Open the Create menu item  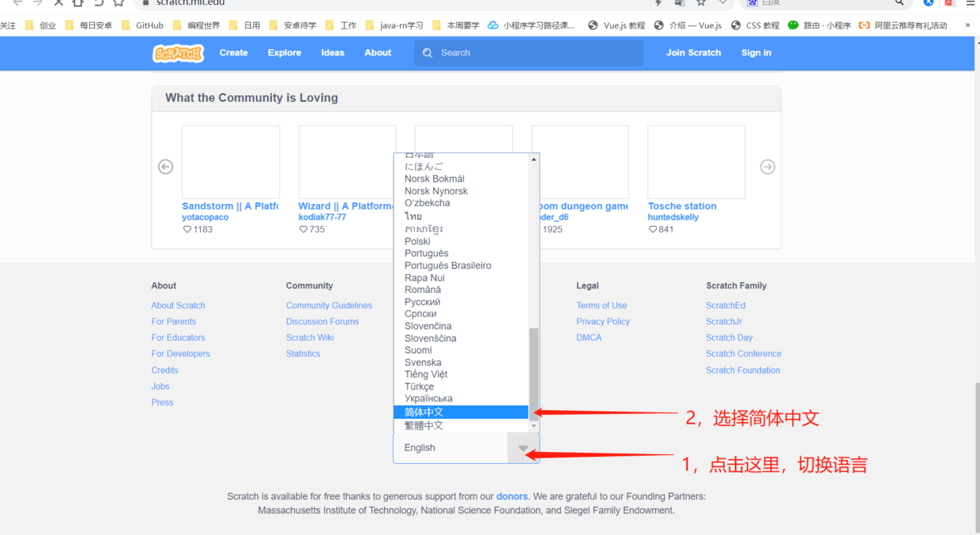coord(233,53)
